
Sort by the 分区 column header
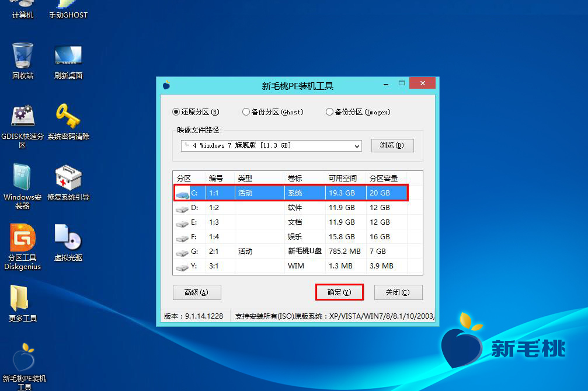[x=189, y=178]
